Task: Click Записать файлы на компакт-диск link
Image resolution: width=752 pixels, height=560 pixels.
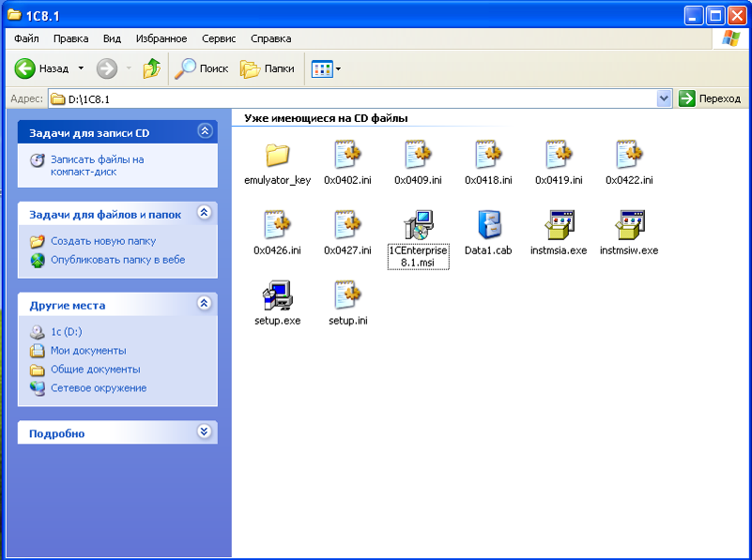Action: click(x=98, y=166)
